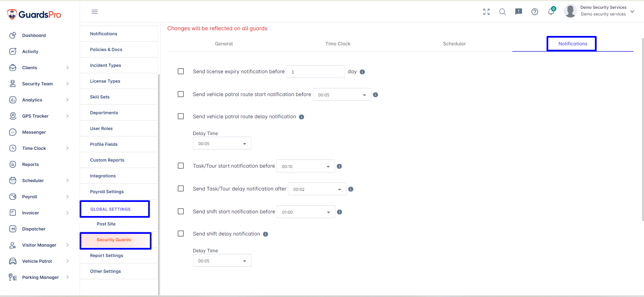Switch to the Time Clock tab
Viewport: 644px width, 297px height.
[x=338, y=44]
